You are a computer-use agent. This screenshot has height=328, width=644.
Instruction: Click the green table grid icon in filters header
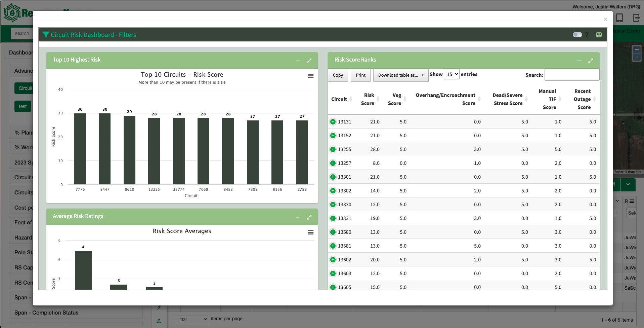coord(599,35)
